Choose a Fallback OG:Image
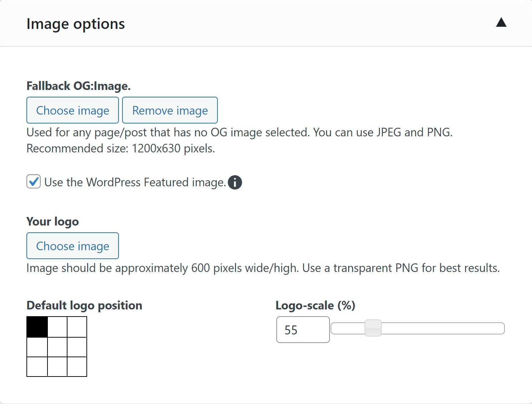This screenshot has width=532, height=404. pos(72,110)
